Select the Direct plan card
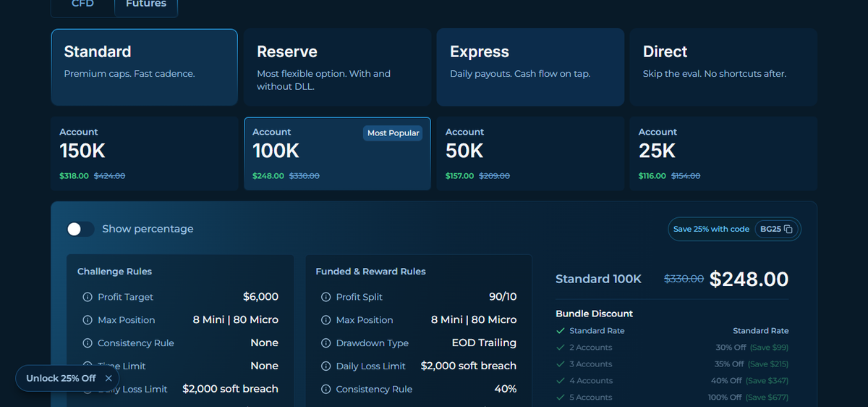This screenshot has height=407, width=868. tap(723, 67)
